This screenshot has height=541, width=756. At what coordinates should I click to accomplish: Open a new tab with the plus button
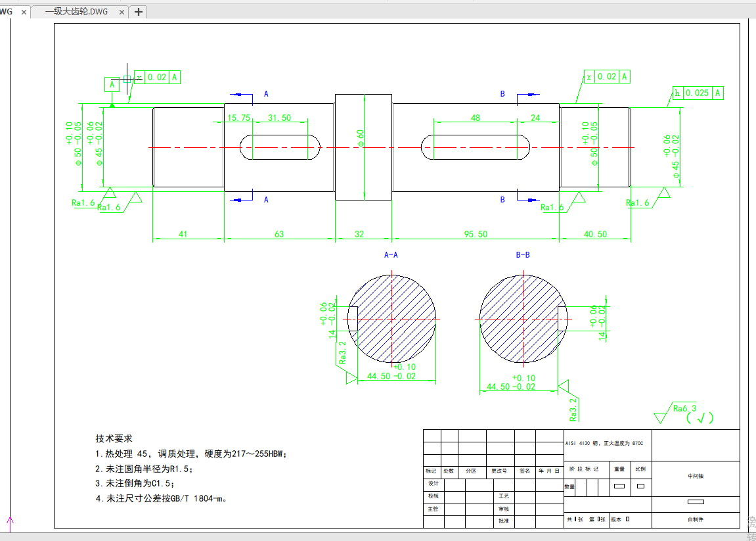[x=139, y=12]
